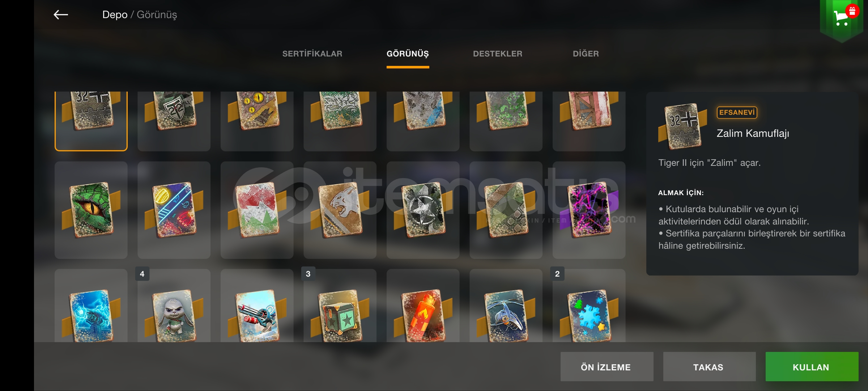This screenshot has height=391, width=868.
Task: Open the DESTEKLER tab
Action: pyautogui.click(x=498, y=54)
